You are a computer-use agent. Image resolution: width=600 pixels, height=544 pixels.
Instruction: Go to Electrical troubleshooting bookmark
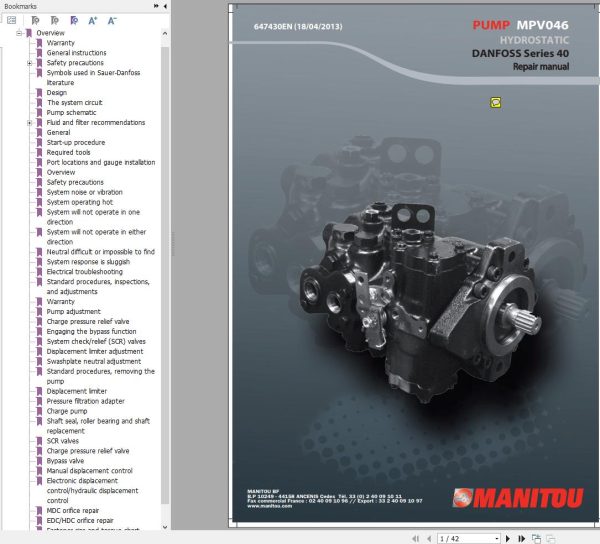pos(85,272)
